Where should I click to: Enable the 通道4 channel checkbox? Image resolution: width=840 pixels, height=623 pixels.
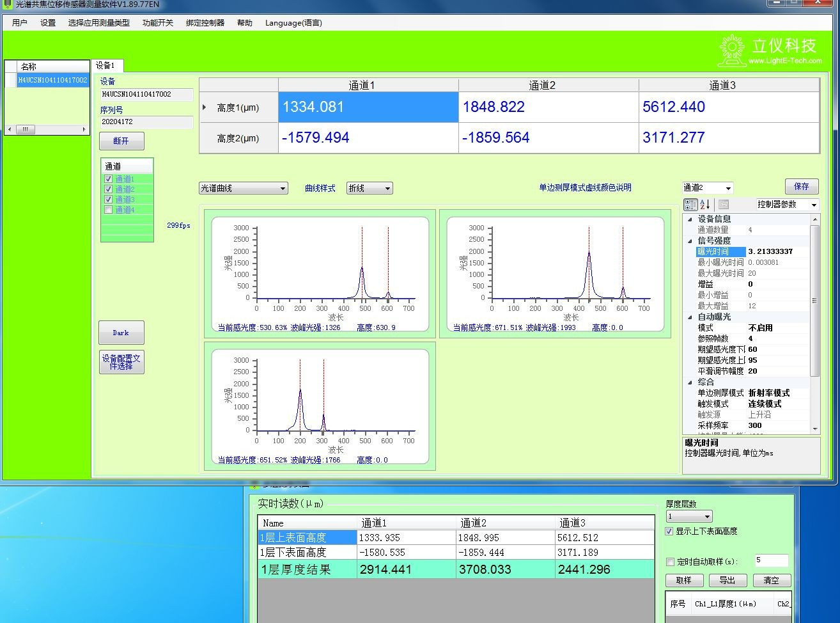(109, 210)
